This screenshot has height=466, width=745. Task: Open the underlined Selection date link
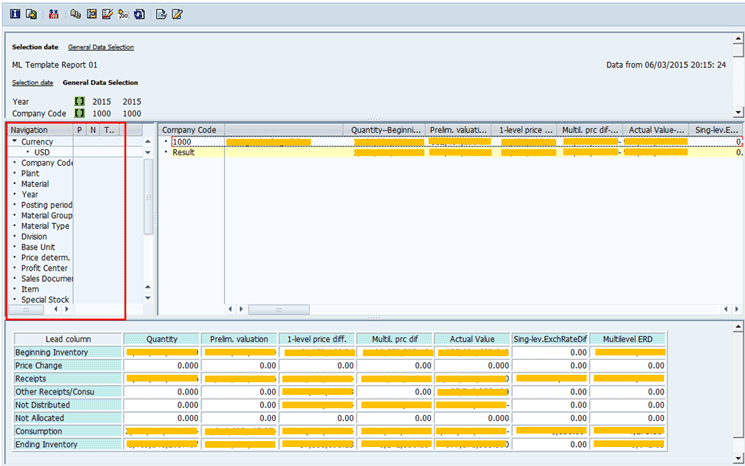32,83
